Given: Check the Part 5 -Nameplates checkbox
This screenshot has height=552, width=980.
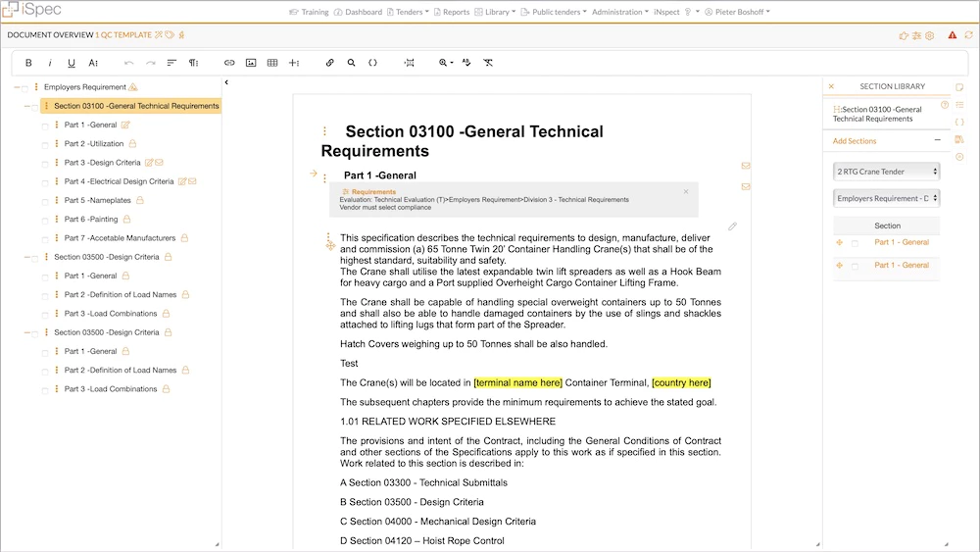Looking at the screenshot, I should coord(45,201).
